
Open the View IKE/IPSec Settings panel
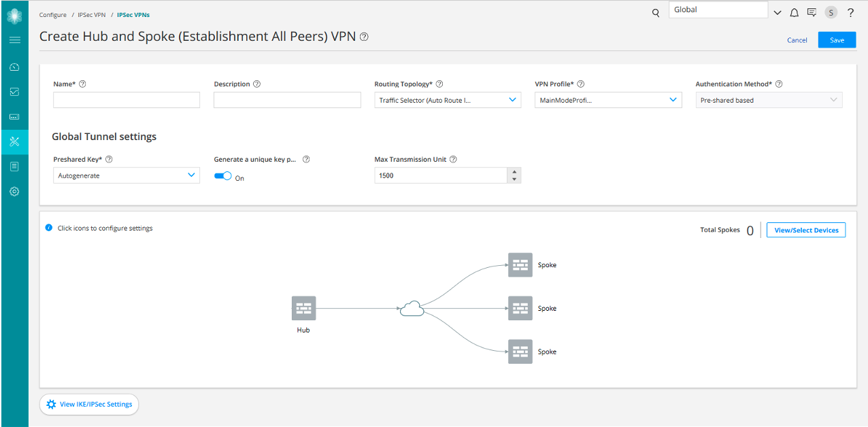click(88, 404)
